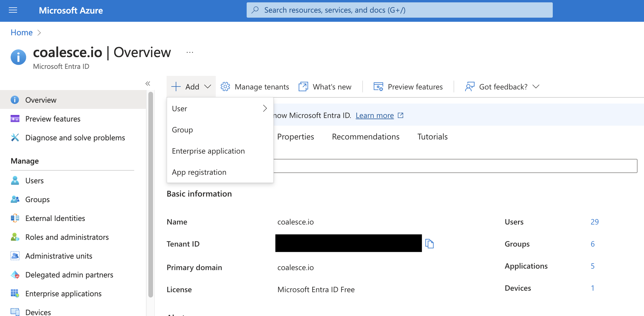The image size is (644, 316).
Task: Click the Primary domain coalesce.io value
Action: coord(296,267)
